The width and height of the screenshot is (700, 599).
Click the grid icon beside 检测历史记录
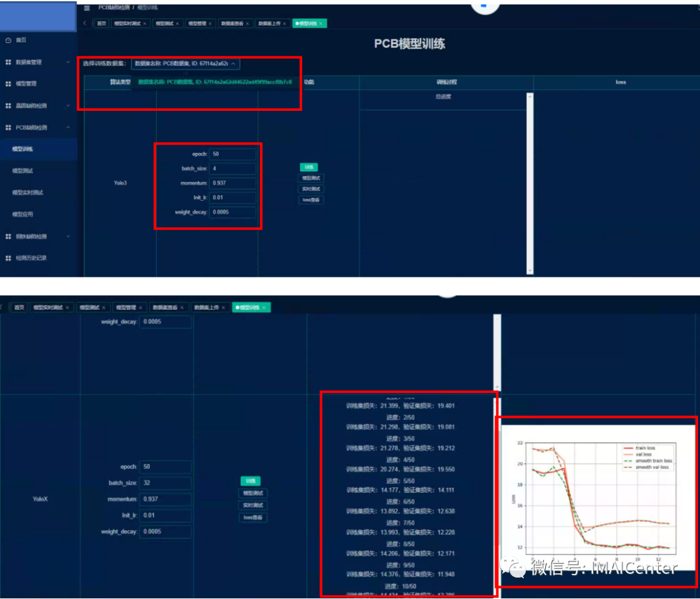tap(8, 258)
